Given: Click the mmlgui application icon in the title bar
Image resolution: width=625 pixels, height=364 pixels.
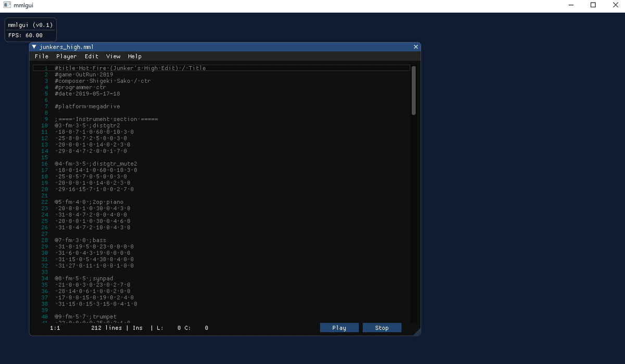Looking at the screenshot, I should pos(7,5).
